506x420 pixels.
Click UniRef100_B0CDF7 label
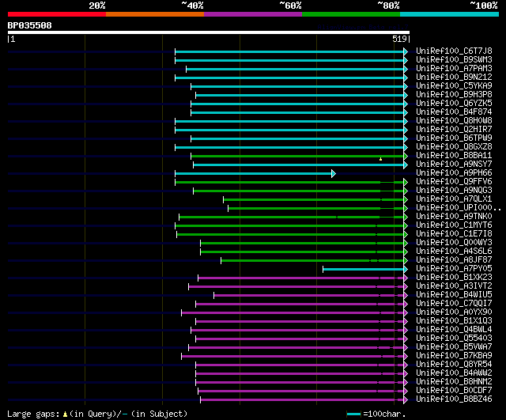click(x=454, y=391)
